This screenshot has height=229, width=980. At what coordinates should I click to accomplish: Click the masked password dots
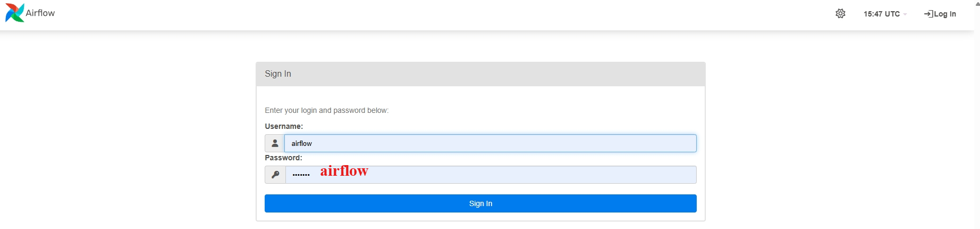coord(301,175)
